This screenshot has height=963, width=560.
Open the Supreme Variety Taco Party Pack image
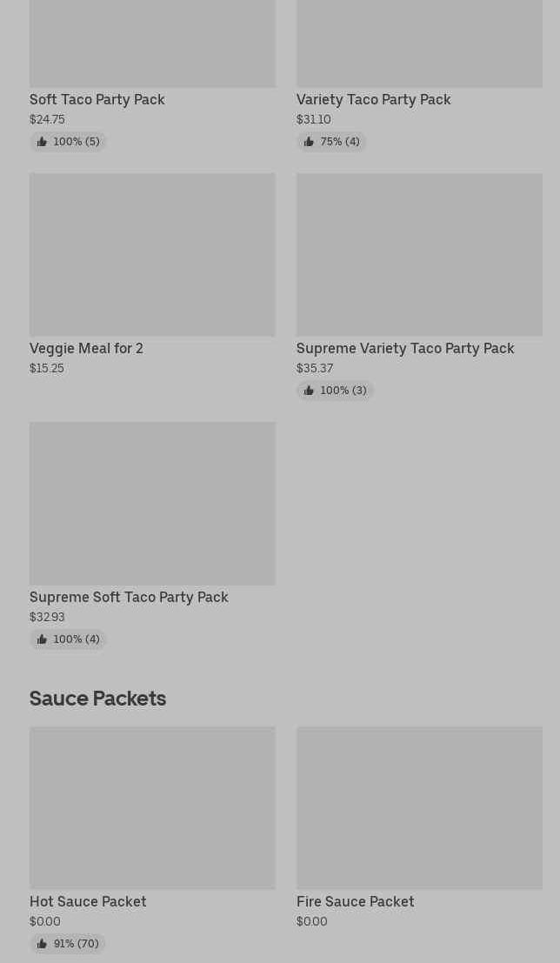pyautogui.click(x=419, y=254)
